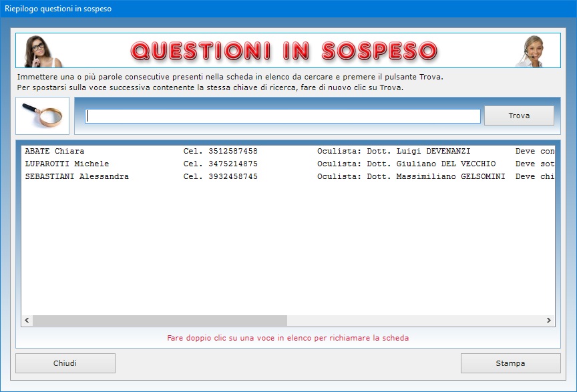
Task: Click the horizontal scrollbar thumb
Action: [160, 321]
